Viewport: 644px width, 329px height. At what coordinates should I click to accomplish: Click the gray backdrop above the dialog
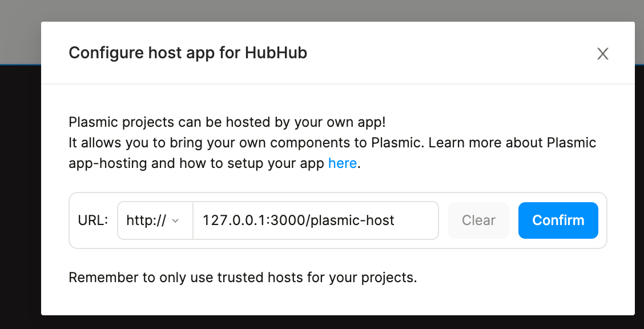click(x=322, y=10)
